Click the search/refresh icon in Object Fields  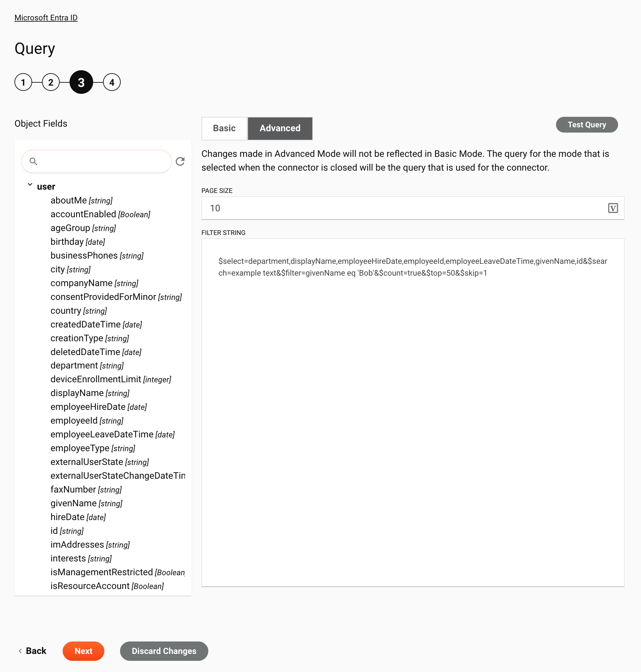[x=180, y=161]
